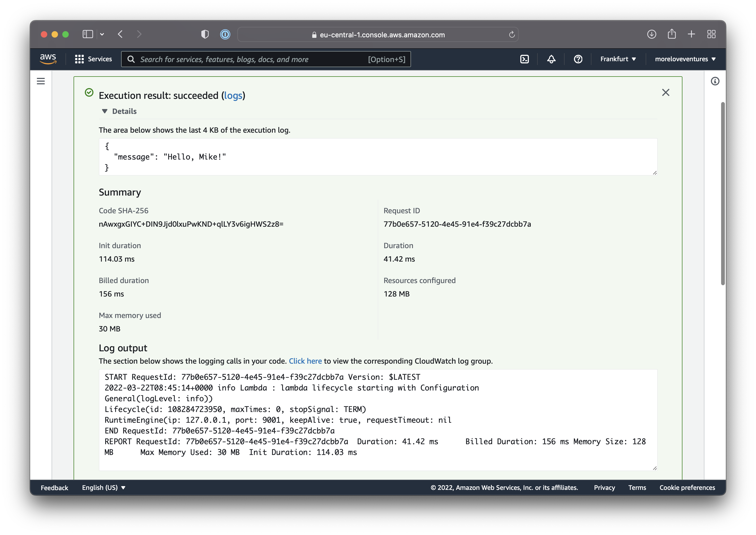756x535 pixels.
Task: Reload the page with the refresh icon
Action: point(512,35)
